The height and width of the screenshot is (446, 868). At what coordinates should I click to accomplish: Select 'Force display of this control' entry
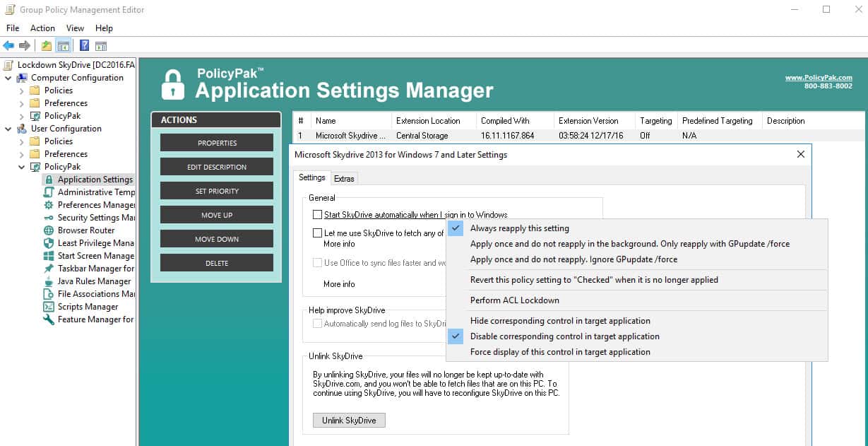[637, 352]
